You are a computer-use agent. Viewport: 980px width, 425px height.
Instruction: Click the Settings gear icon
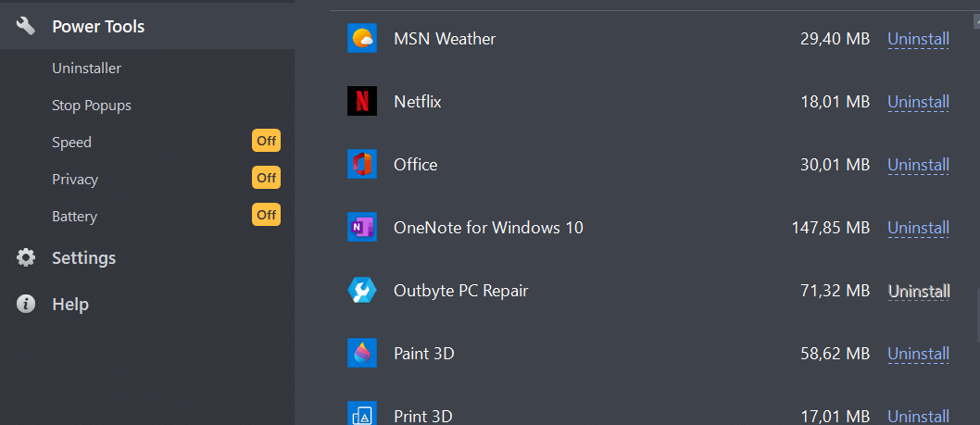click(x=26, y=257)
